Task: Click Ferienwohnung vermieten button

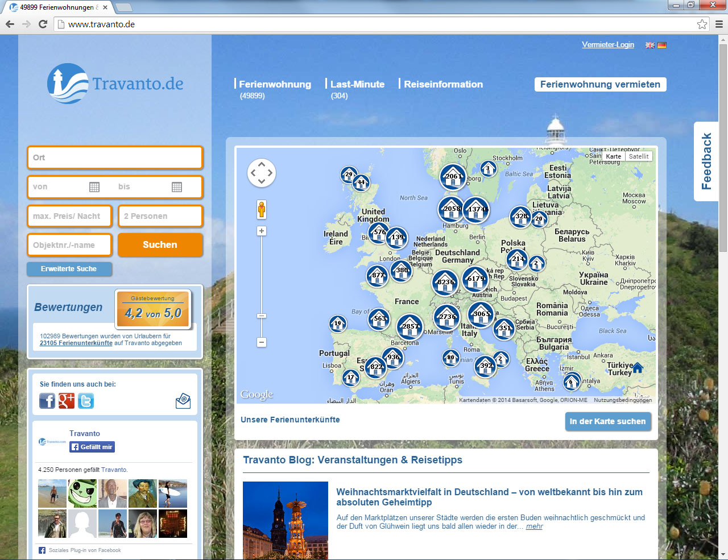Action: pyautogui.click(x=600, y=84)
